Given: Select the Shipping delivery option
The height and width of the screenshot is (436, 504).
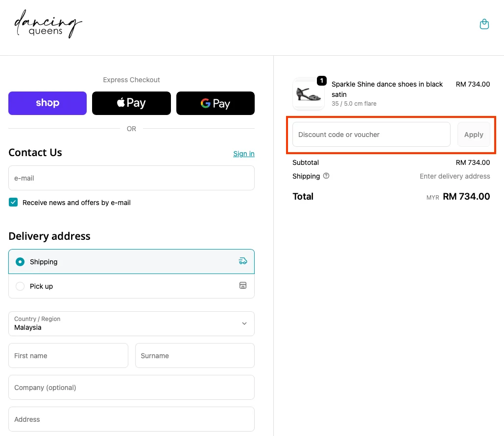Looking at the screenshot, I should coord(20,262).
